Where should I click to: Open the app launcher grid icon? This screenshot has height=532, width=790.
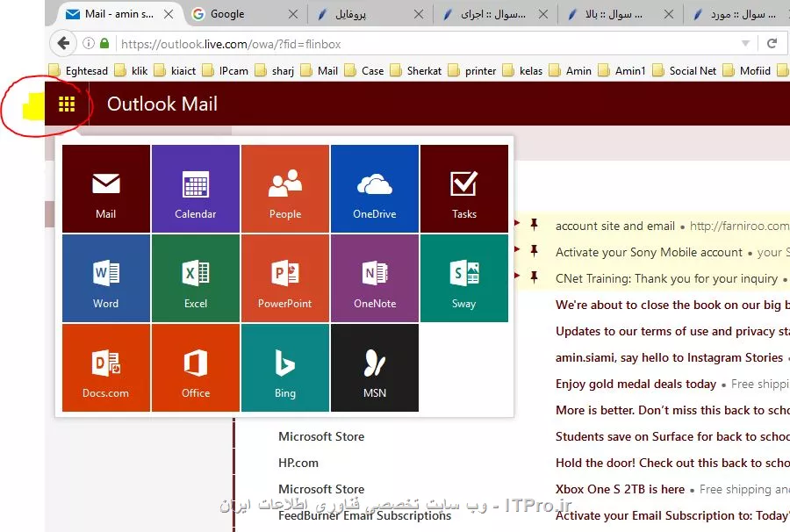67,104
